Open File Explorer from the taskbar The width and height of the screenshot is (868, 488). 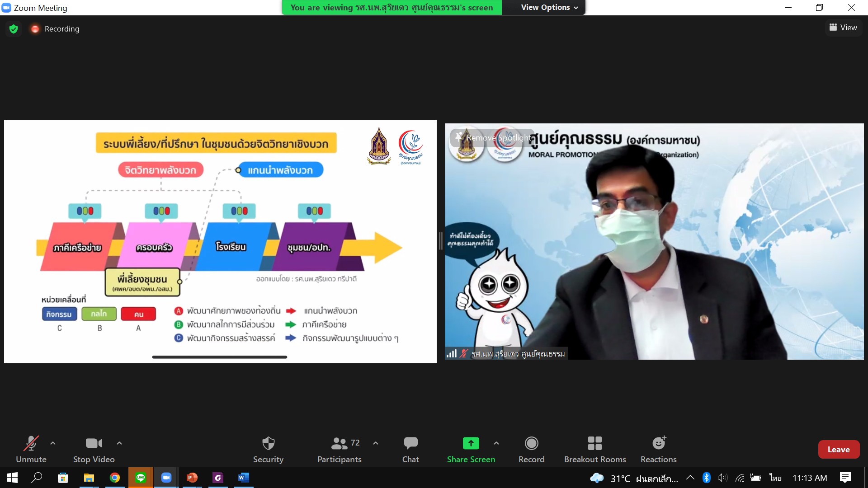[x=89, y=478]
